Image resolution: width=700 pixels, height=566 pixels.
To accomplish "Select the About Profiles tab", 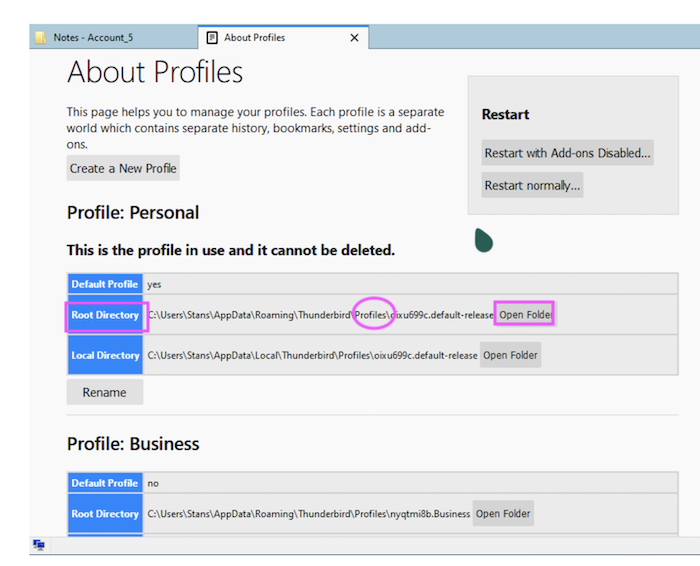I will click(x=283, y=37).
